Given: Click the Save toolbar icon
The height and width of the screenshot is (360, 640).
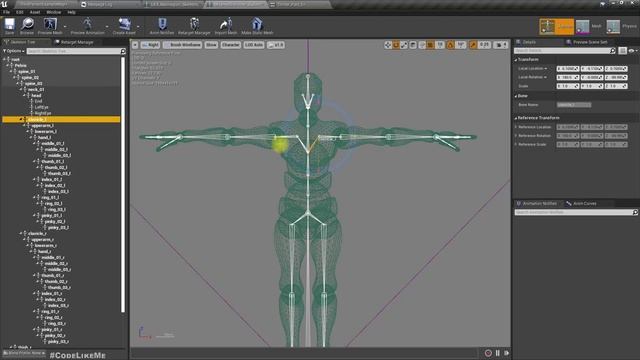Looking at the screenshot, I should tap(9, 24).
